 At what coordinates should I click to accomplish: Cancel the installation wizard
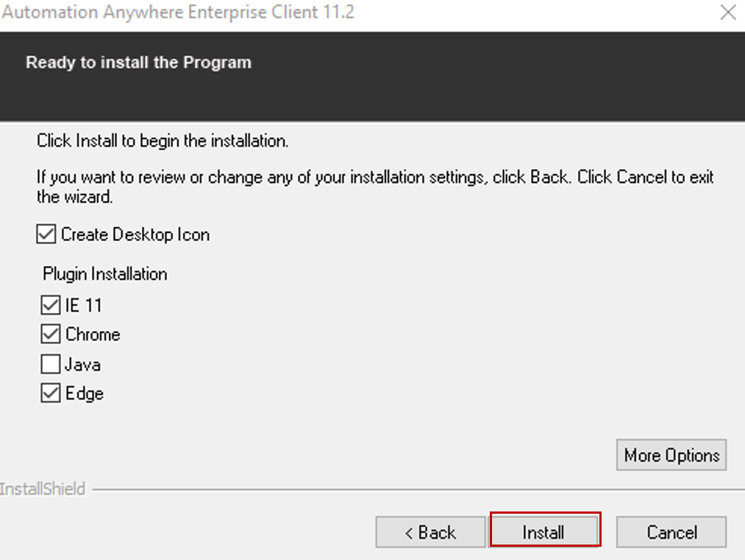[x=671, y=532]
